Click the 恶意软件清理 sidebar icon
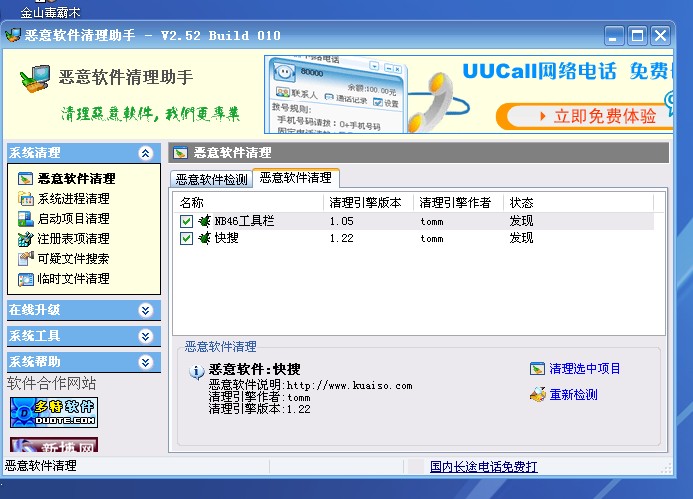693x499 pixels. (25, 179)
